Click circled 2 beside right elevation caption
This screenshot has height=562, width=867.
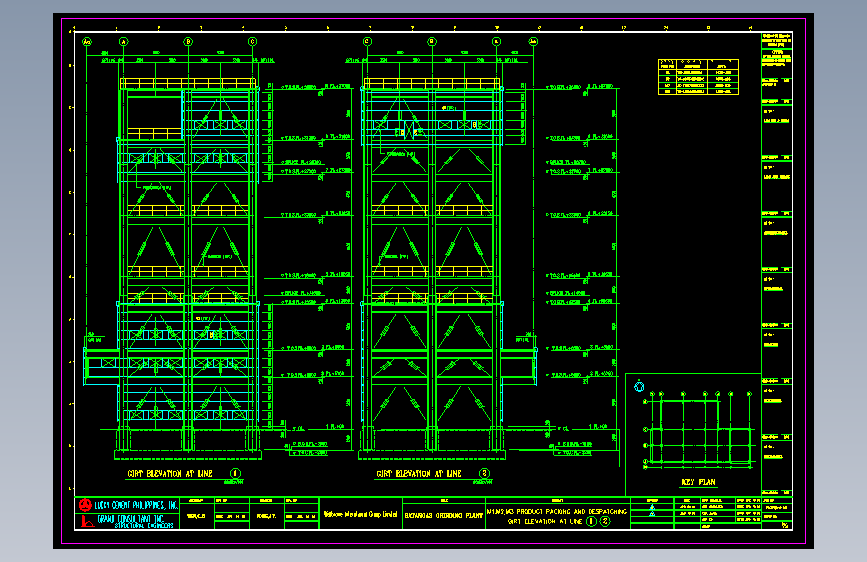484,473
